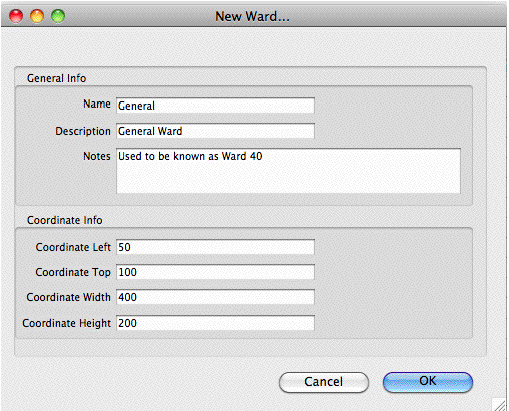The width and height of the screenshot is (509, 411).
Task: Zoom the window using the green button
Action: (x=58, y=16)
